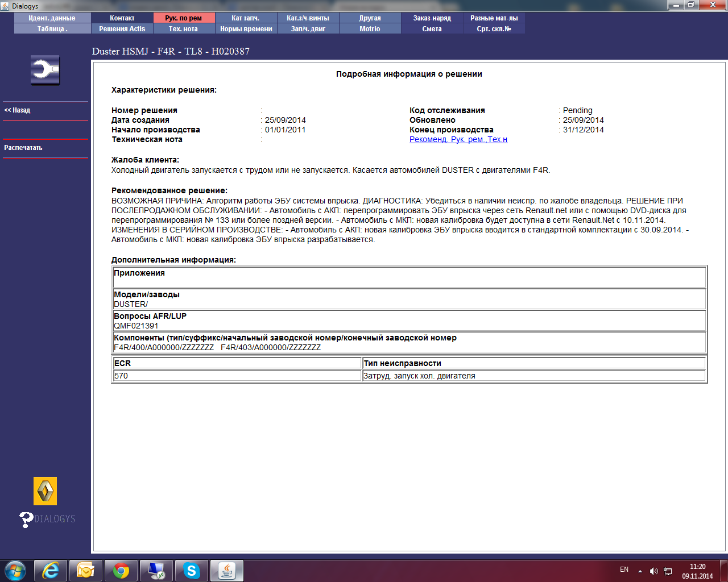Open the Нормы времени tab
This screenshot has height=582, width=728.
pyautogui.click(x=246, y=29)
